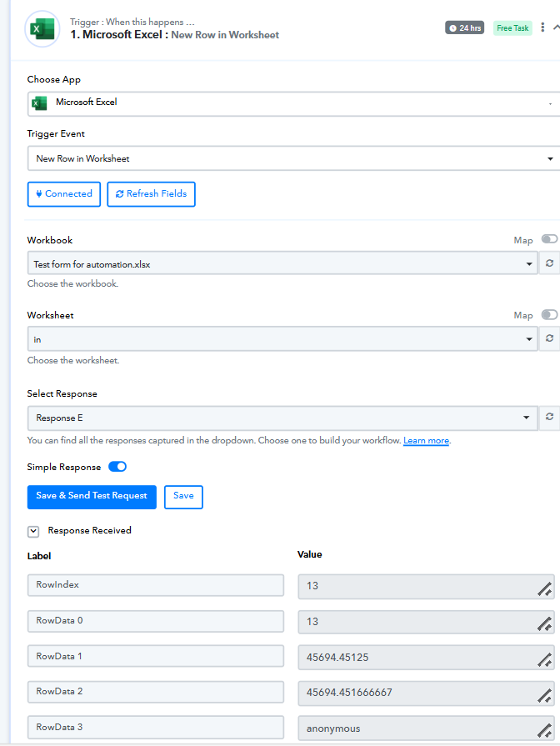This screenshot has width=560, height=746.
Task: Open the Workbook dropdown
Action: point(282,263)
